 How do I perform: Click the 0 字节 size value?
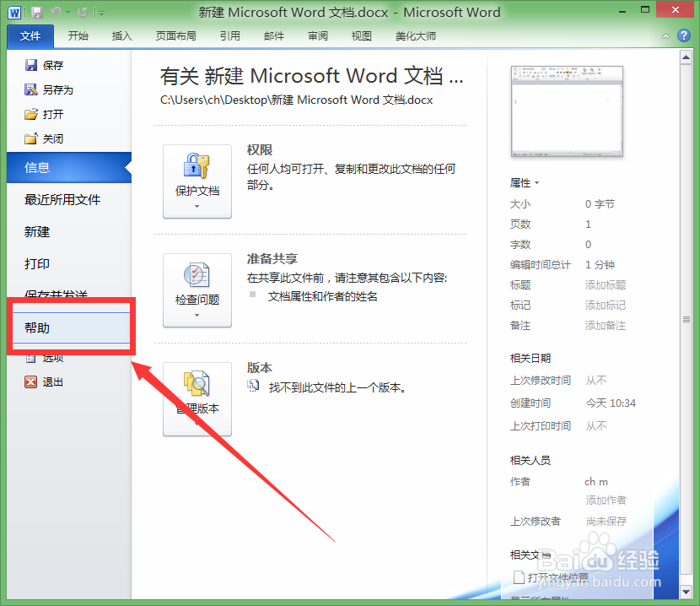(x=600, y=203)
